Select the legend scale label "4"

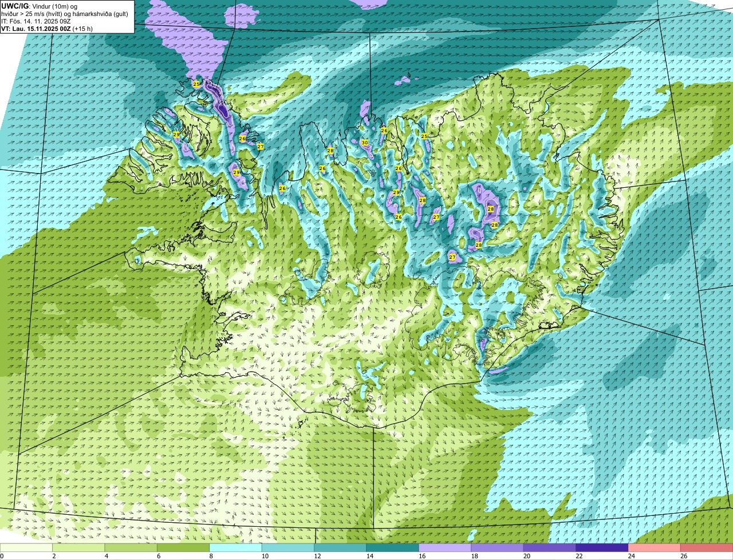click(x=107, y=555)
